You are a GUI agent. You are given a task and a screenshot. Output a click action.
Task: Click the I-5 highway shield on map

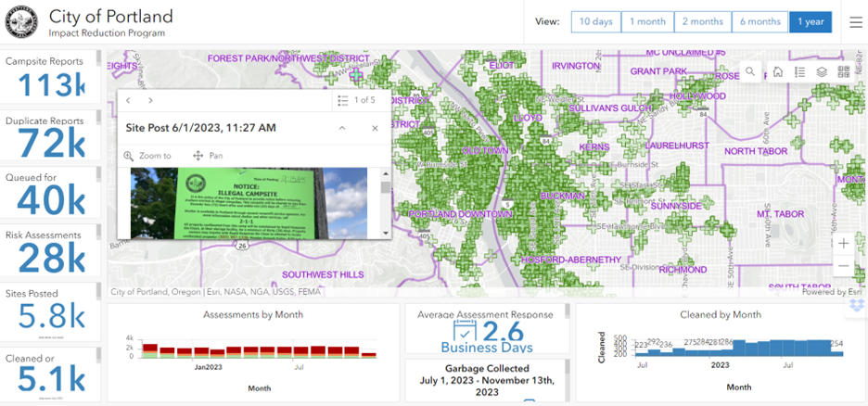coord(508,204)
